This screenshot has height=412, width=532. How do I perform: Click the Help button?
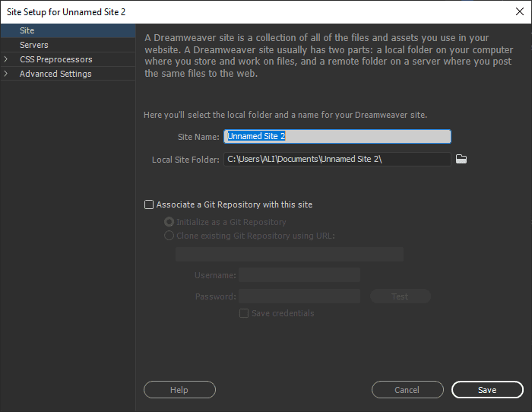pyautogui.click(x=179, y=390)
